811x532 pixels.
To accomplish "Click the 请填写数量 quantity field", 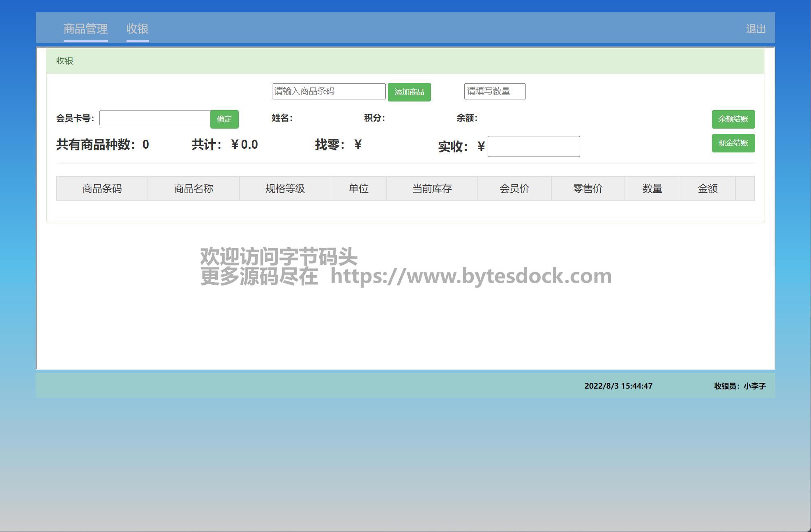I will coord(494,91).
